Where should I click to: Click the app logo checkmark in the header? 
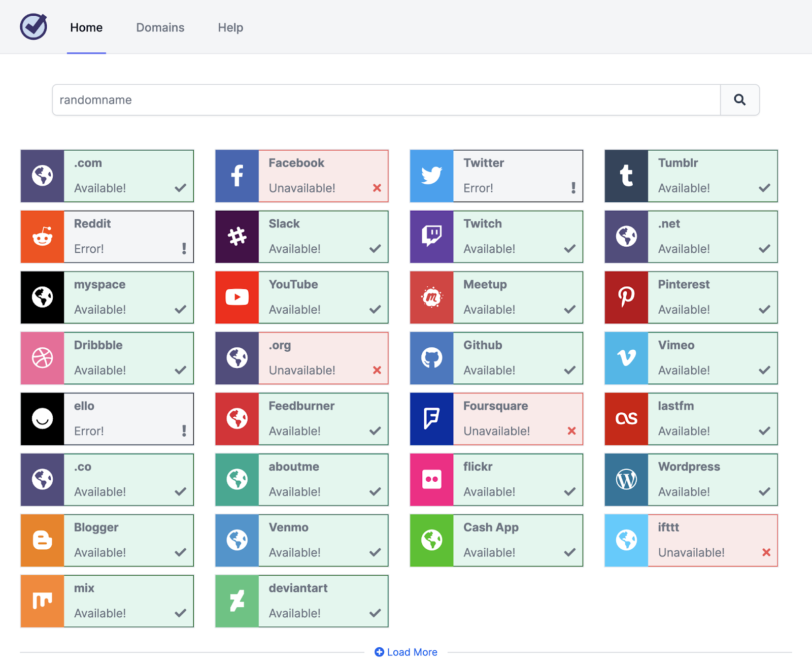[x=32, y=26]
